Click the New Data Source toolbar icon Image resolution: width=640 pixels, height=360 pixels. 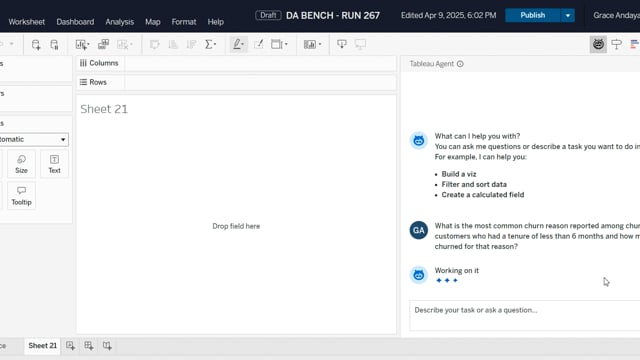[x=36, y=44]
